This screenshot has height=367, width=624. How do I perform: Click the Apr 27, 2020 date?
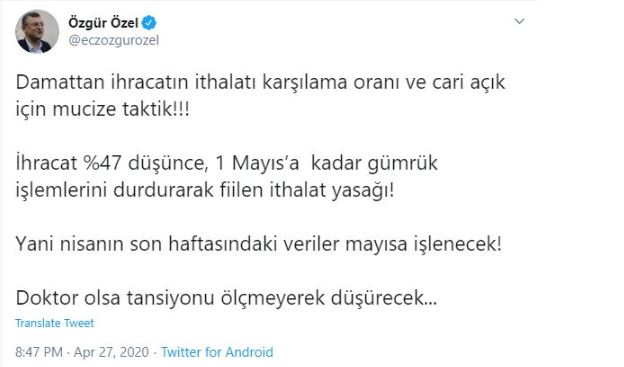pos(111,352)
